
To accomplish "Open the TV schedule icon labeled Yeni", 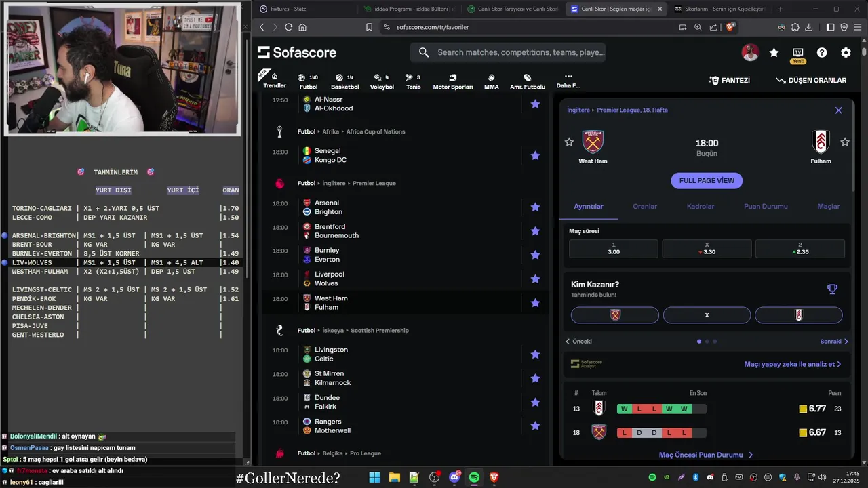I will coord(798,53).
